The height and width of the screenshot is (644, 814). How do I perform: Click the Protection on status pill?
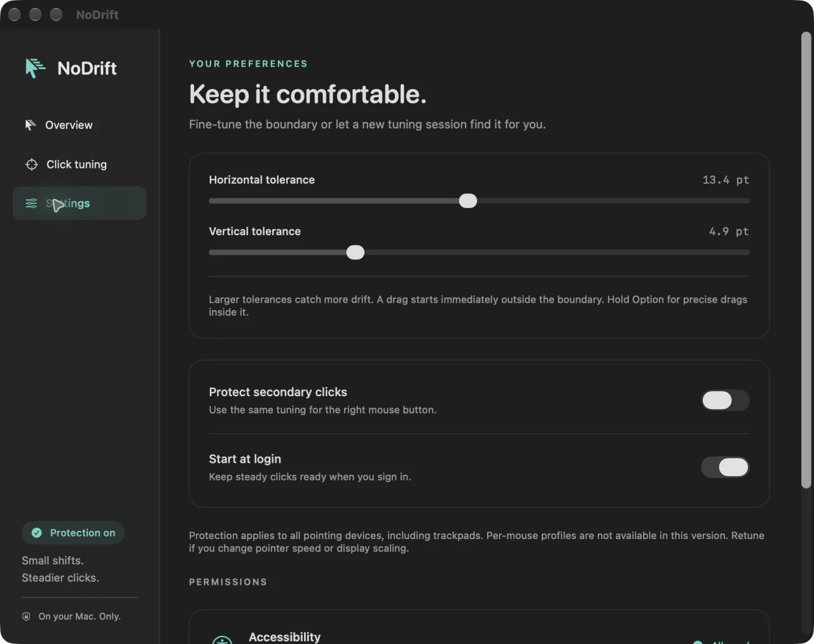click(73, 533)
